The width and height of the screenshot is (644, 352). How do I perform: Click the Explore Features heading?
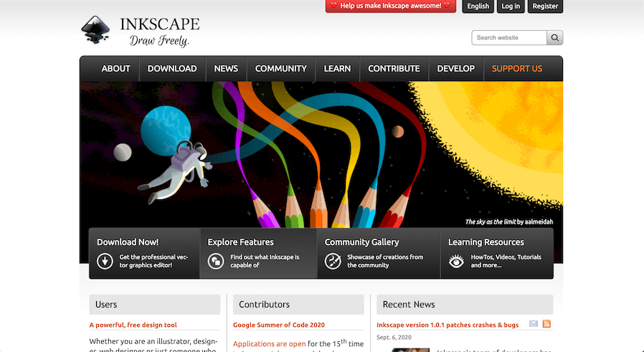(240, 242)
